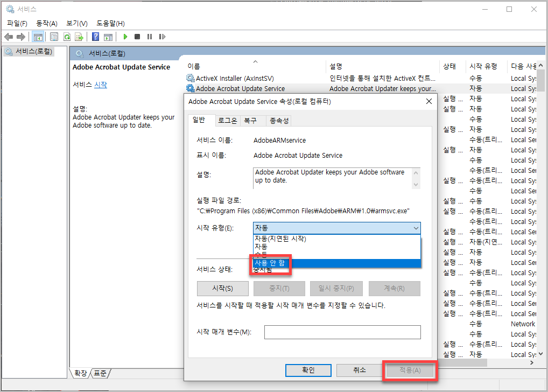Click the horizontal scroll right arrow
548x392 pixels.
point(531,362)
